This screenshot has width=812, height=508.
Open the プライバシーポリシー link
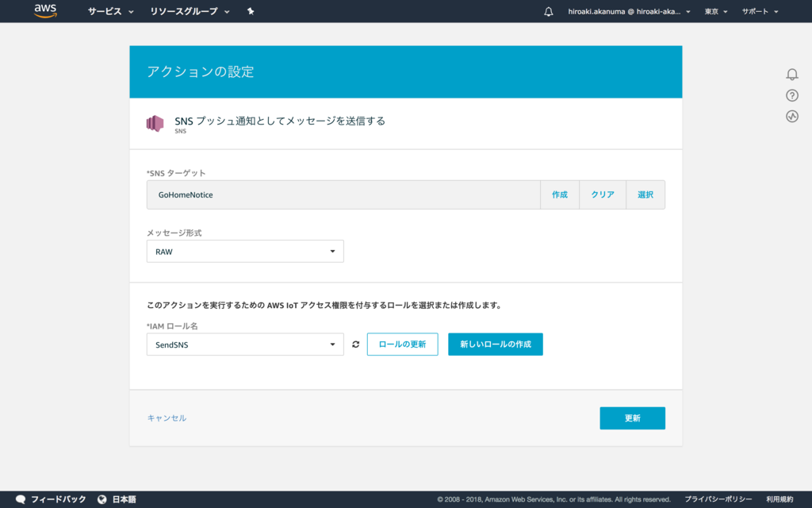718,499
